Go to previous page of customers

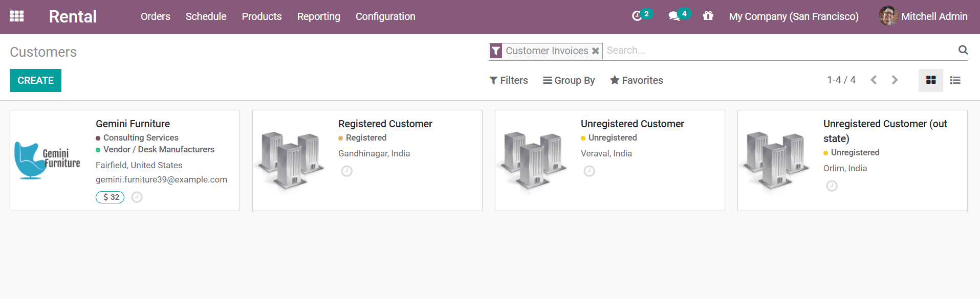(x=874, y=80)
